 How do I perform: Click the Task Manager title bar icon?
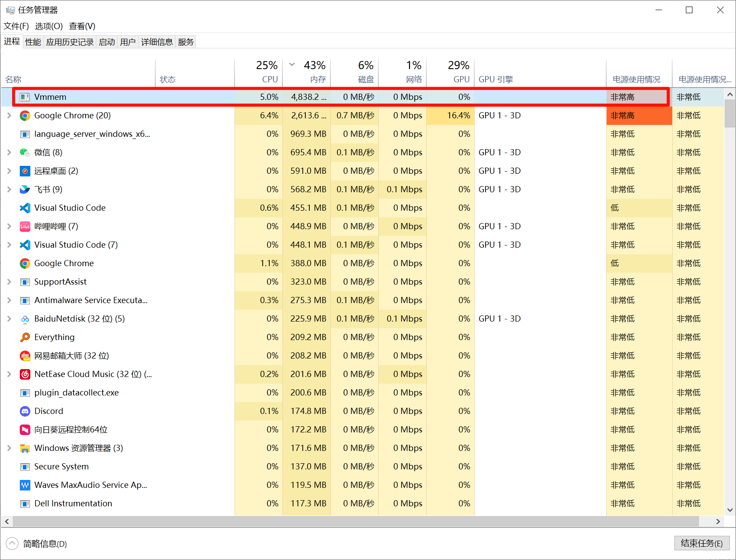(11, 10)
